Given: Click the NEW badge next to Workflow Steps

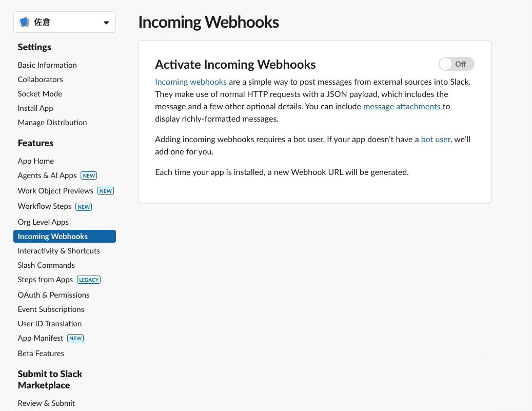Looking at the screenshot, I should click(84, 207).
